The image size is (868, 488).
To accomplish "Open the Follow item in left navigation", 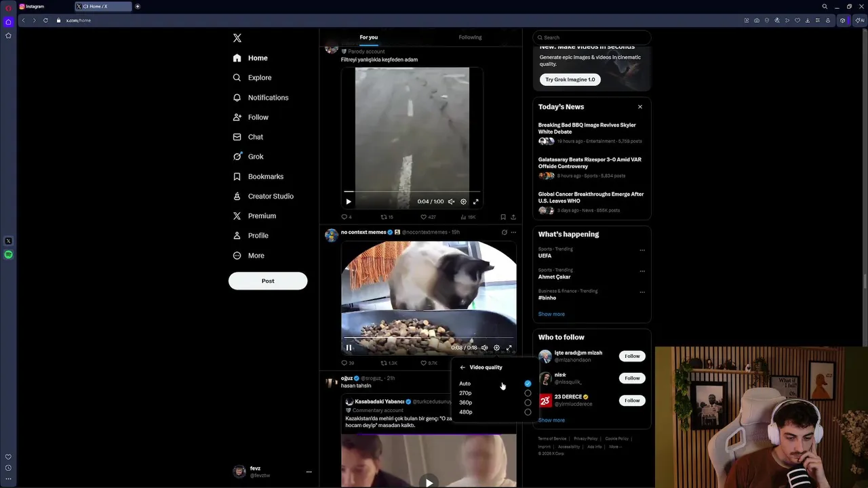I will pos(251,117).
